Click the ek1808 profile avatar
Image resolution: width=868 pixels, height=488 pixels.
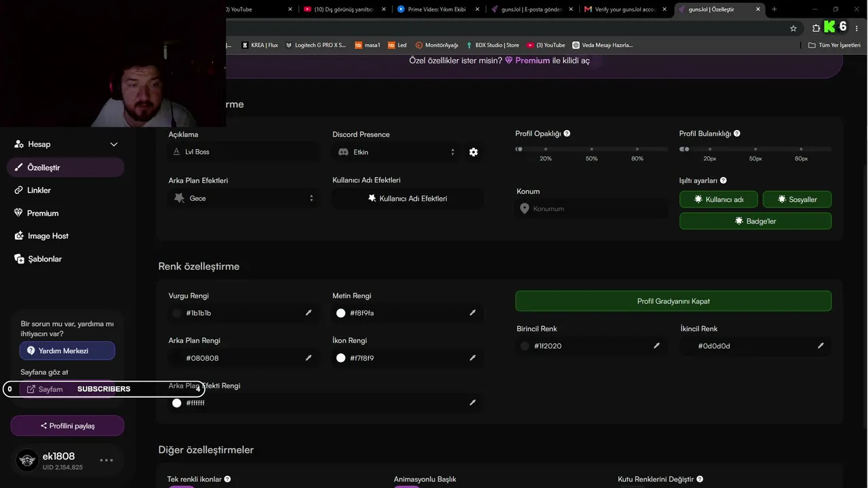[x=27, y=460]
